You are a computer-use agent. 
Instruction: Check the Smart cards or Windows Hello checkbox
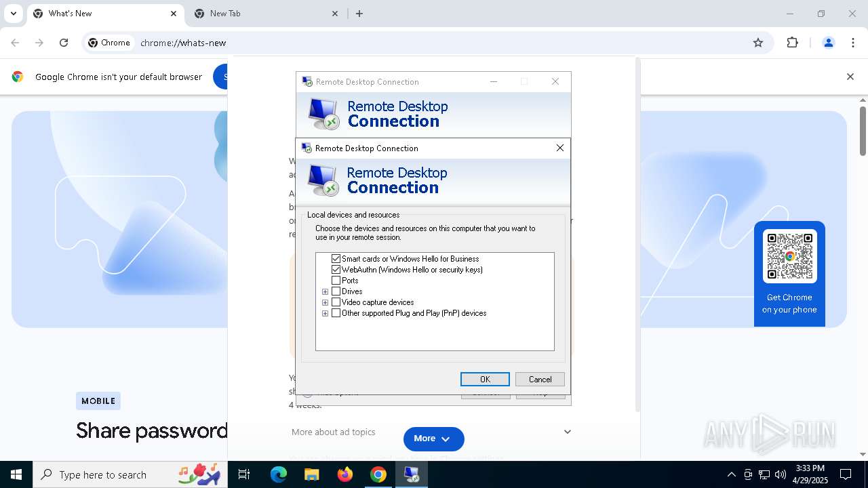[336, 259]
